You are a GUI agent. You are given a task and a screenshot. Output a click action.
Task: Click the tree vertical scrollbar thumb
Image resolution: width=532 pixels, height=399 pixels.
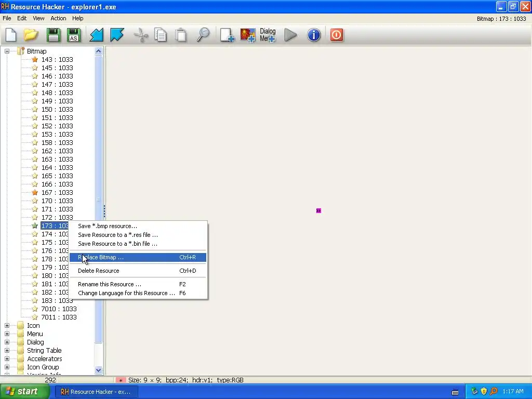click(98, 199)
